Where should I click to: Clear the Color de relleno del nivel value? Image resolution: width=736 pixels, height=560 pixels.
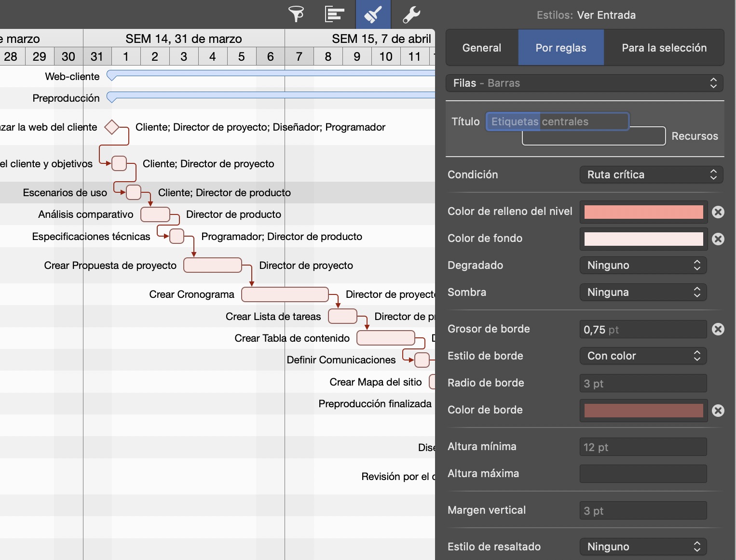coord(718,212)
